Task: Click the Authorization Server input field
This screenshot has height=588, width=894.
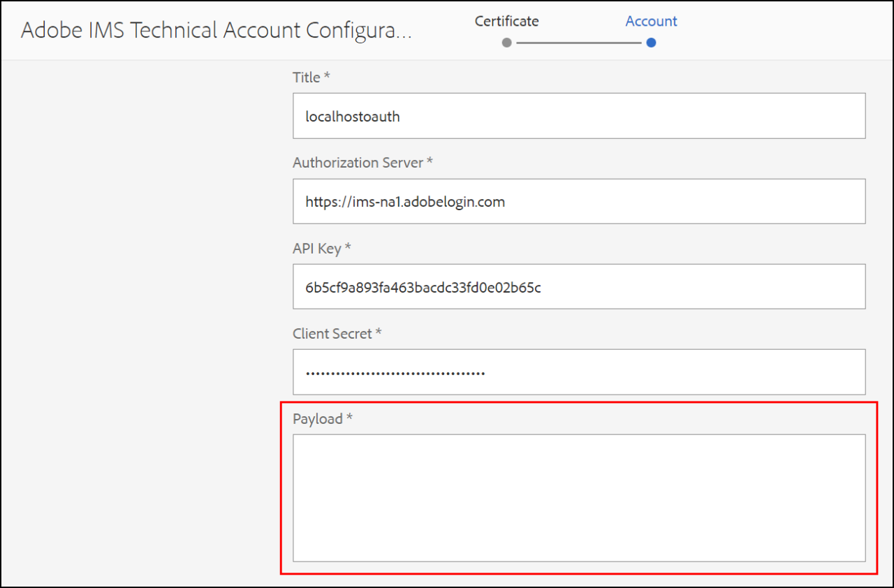Action: [x=578, y=201]
